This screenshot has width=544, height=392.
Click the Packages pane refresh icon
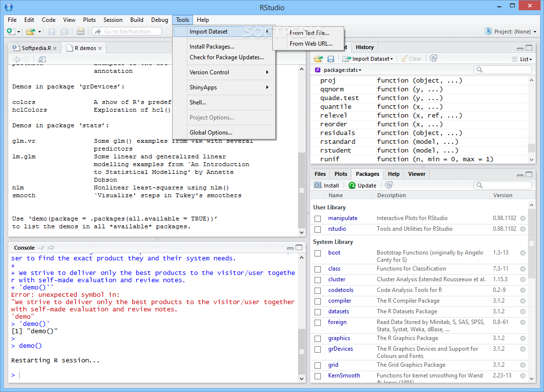(389, 185)
